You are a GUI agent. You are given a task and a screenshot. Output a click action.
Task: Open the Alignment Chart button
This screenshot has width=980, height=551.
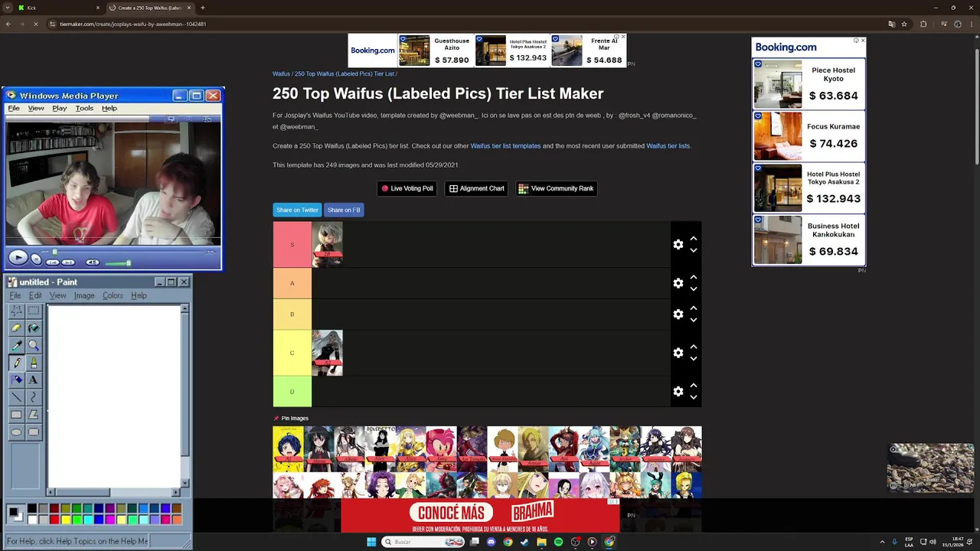[x=476, y=188]
